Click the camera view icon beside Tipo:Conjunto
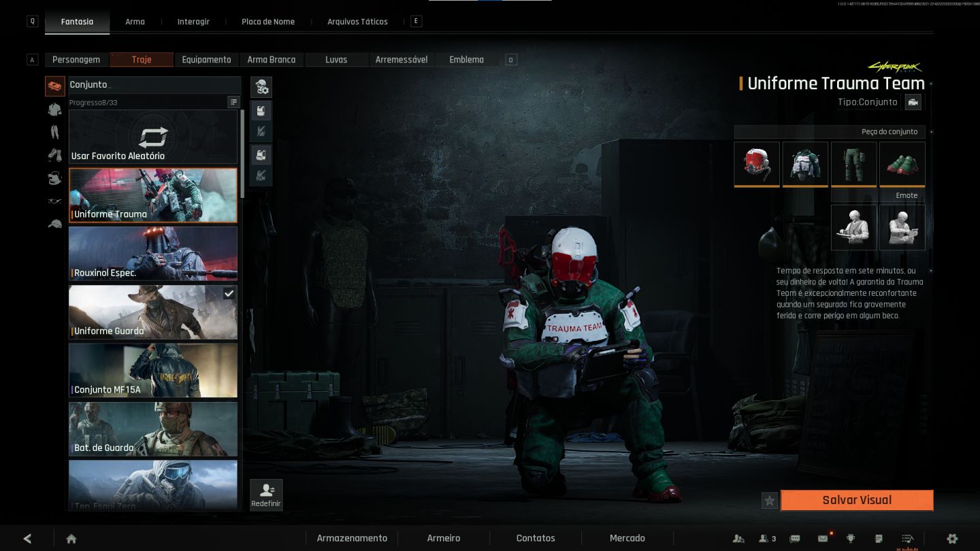The width and height of the screenshot is (980, 551). point(913,102)
